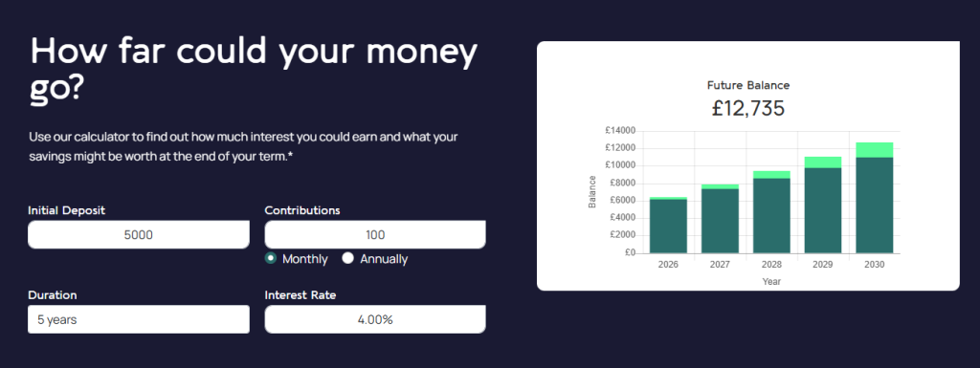Viewport: 980px width, 368px height.
Task: Select the 2027 balance bar
Action: 720,219
